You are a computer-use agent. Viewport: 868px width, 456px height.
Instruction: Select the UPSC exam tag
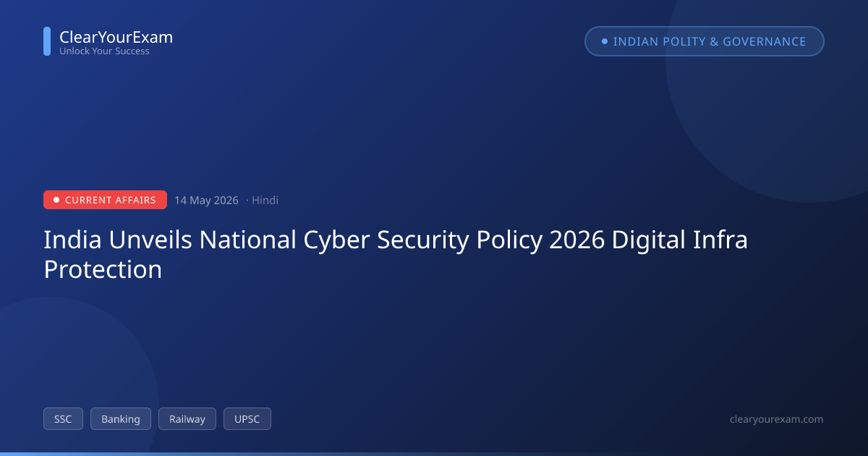(x=247, y=419)
